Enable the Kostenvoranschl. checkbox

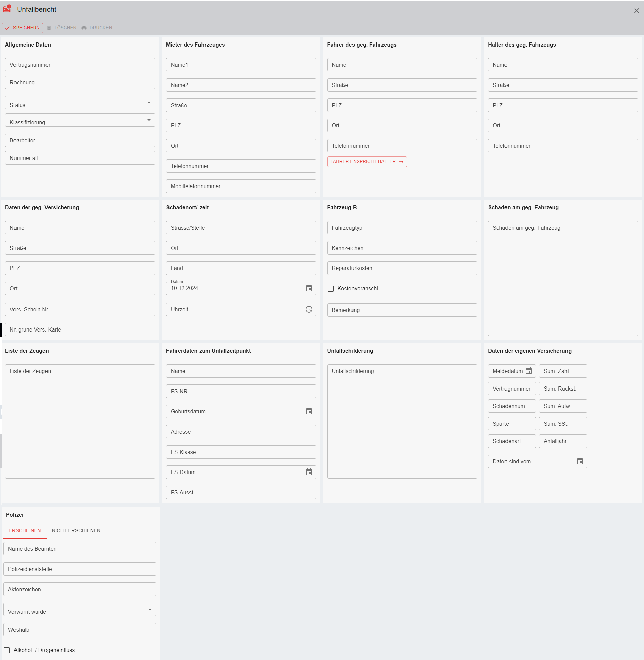point(331,288)
